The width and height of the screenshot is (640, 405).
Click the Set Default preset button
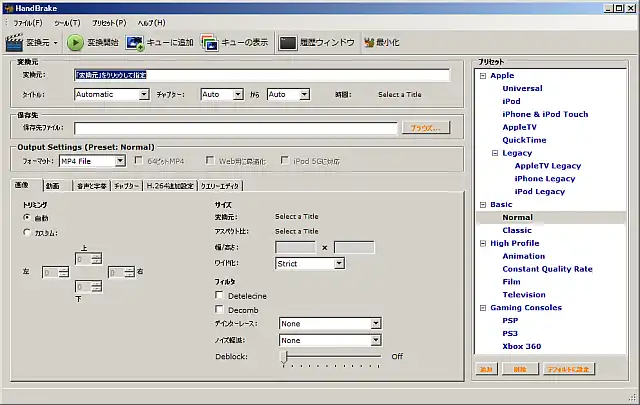pyautogui.click(x=569, y=369)
